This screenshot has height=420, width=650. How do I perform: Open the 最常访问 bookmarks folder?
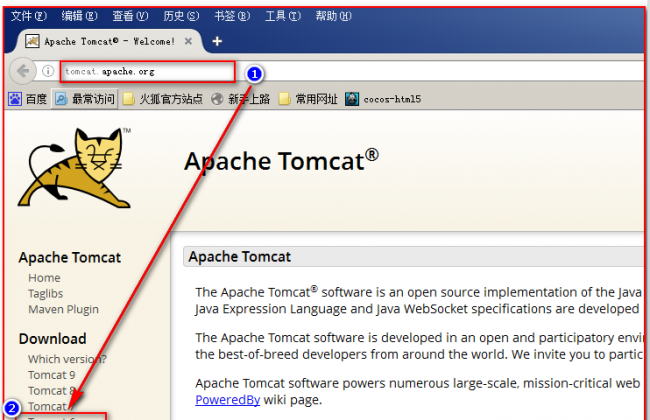(85, 99)
